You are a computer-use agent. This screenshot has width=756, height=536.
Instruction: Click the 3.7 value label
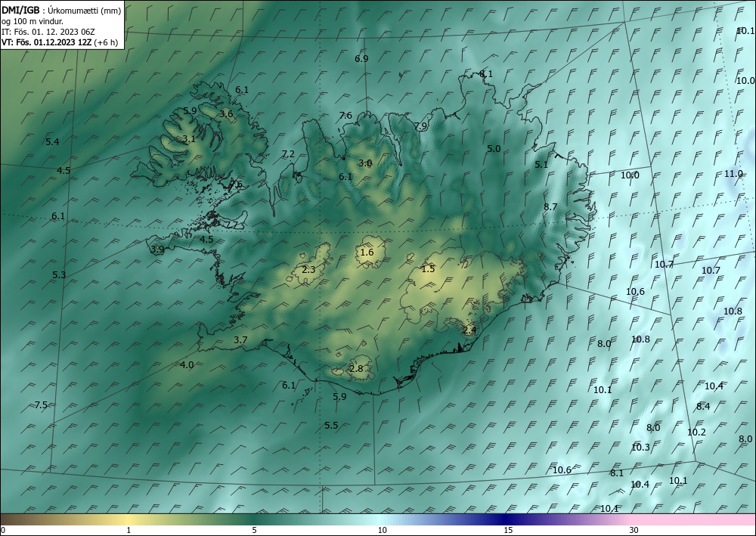coord(240,340)
